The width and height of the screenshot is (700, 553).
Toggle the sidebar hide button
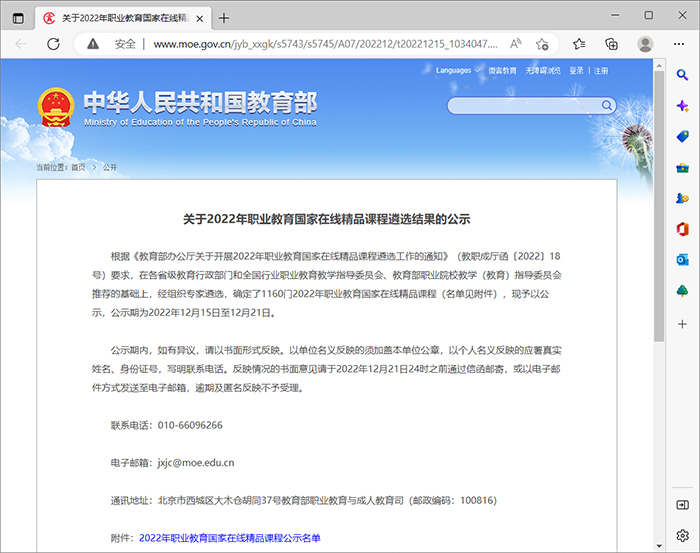[x=682, y=505]
